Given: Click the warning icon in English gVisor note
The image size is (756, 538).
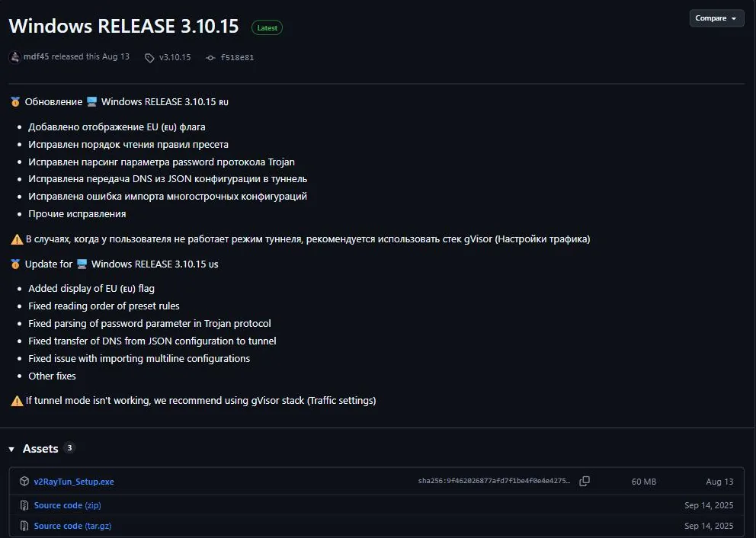Looking at the screenshot, I should 17,401.
